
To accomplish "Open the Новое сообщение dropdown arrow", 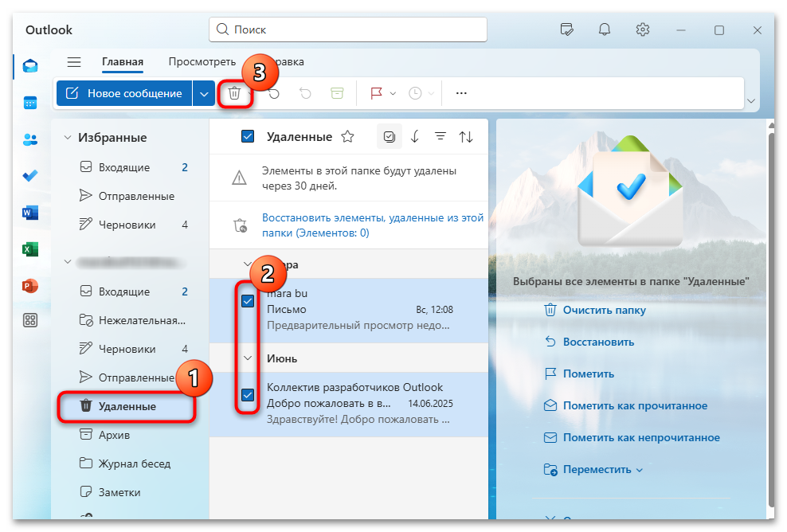I will pyautogui.click(x=204, y=94).
